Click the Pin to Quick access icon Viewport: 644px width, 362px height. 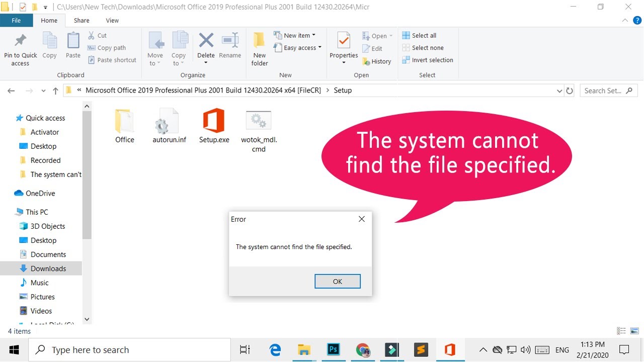(20, 40)
